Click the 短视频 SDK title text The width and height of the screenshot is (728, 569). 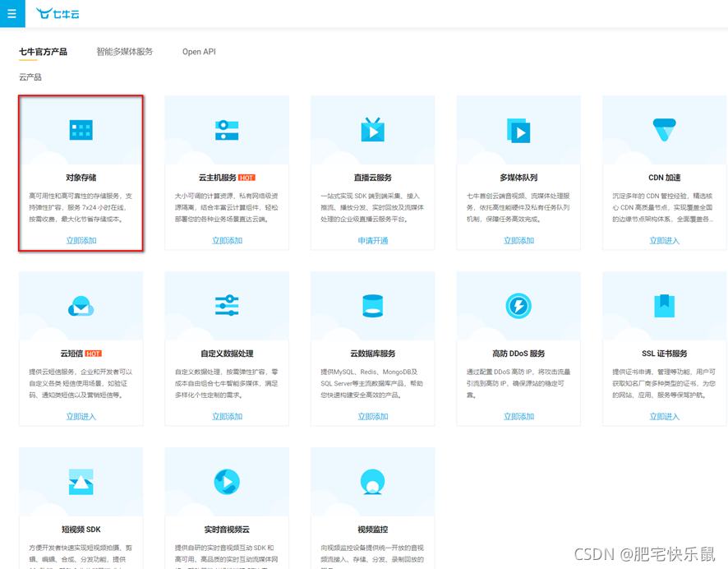[81, 530]
